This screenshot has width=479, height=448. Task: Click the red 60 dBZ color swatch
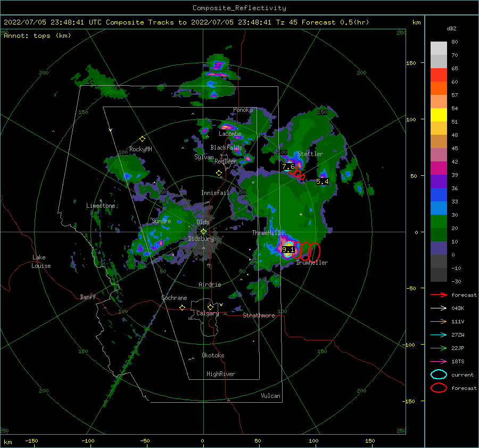click(439, 75)
